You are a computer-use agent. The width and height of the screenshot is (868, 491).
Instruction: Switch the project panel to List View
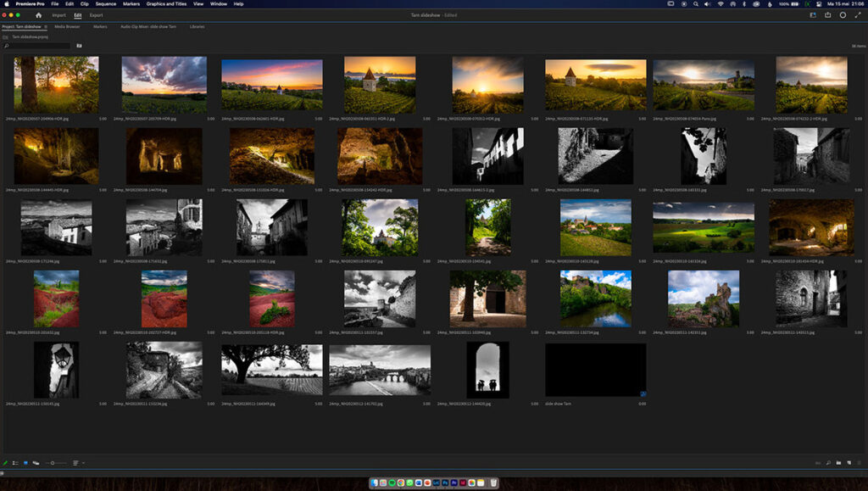point(15,462)
